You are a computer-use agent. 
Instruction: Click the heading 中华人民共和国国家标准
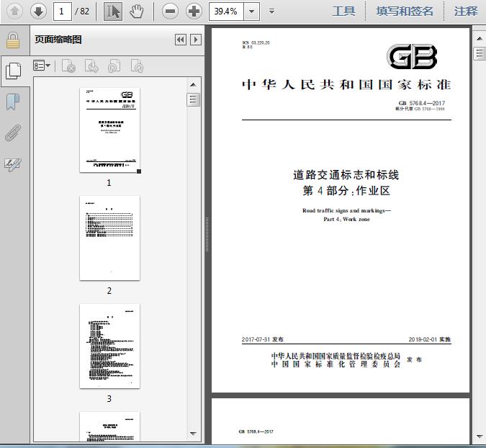346,85
